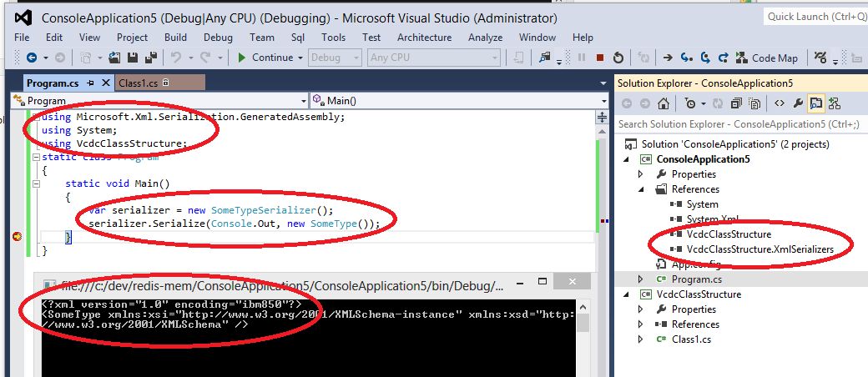This screenshot has height=377, width=868.
Task: Open the Build menu
Action: [175, 38]
